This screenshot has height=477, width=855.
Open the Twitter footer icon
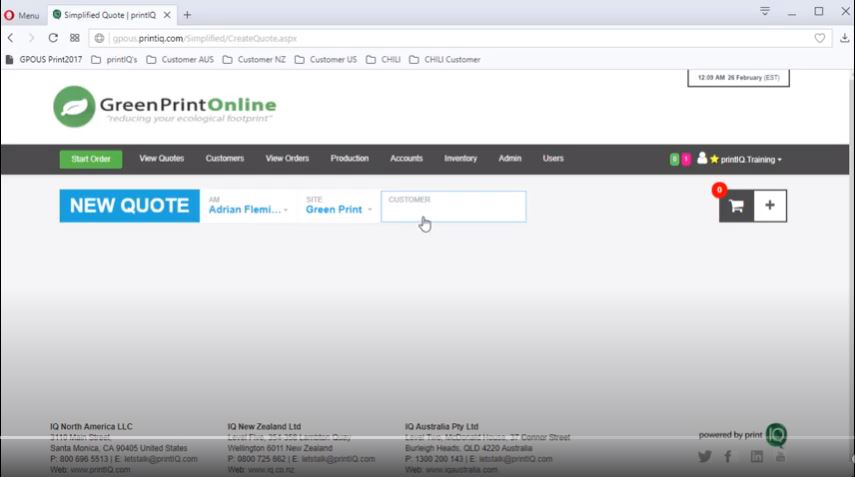[x=705, y=456]
